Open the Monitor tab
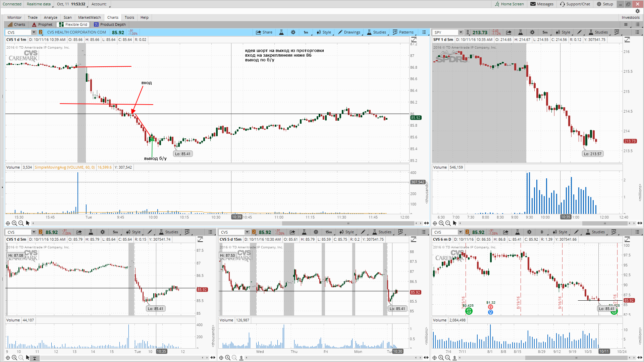The height and width of the screenshot is (362, 644). [x=14, y=17]
